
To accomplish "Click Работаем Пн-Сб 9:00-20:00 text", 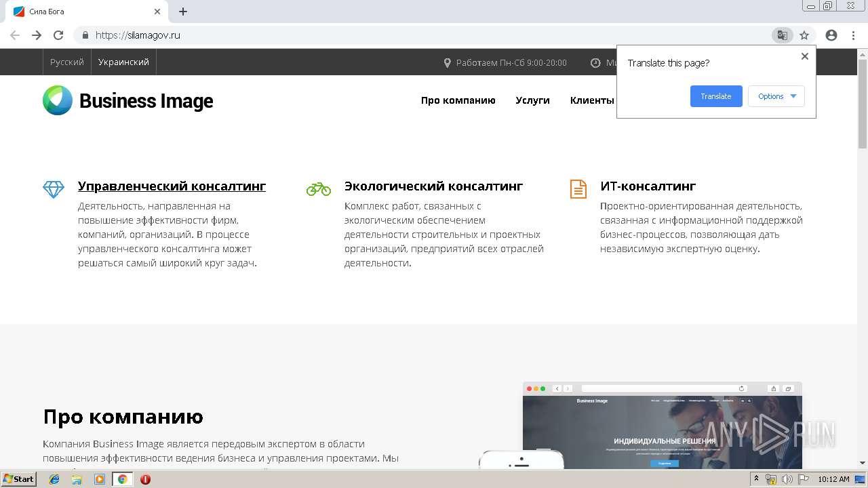I will coord(511,62).
